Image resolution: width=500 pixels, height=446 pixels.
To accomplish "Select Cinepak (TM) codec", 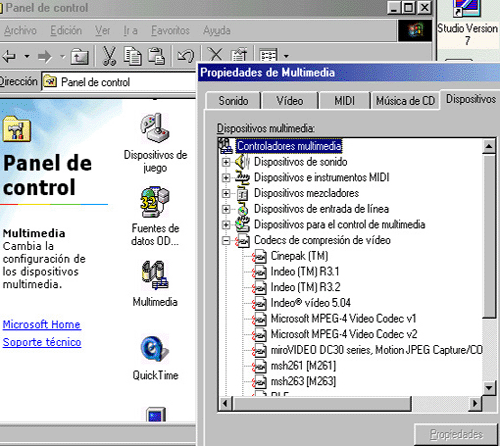I will 299,256.
